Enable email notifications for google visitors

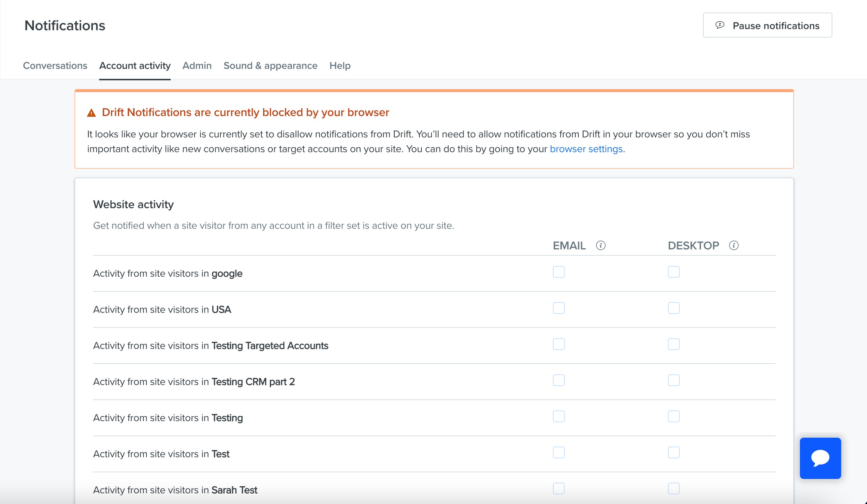click(559, 272)
